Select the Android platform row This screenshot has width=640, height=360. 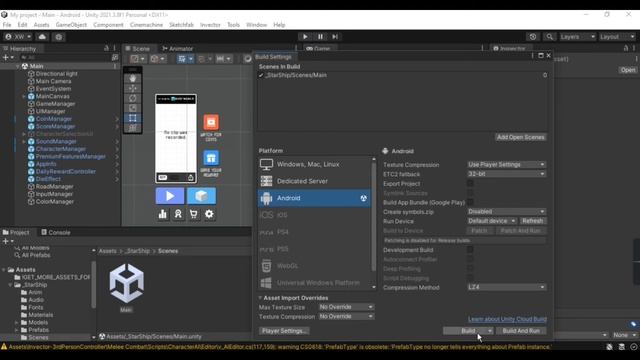coord(314,198)
